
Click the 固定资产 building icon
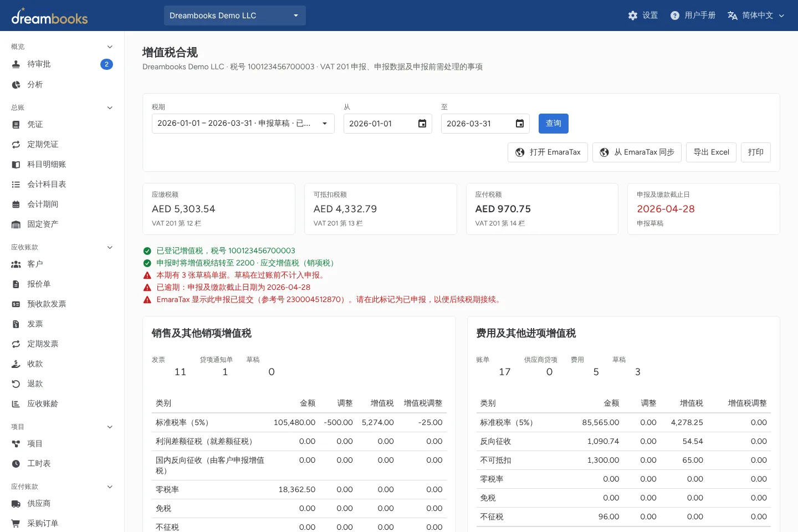[16, 224]
